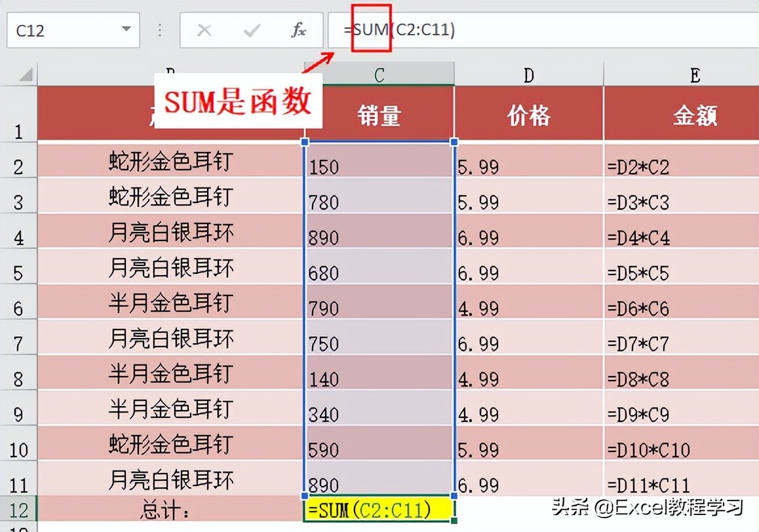Select row 12 header
This screenshot has height=532, width=759.
[x=18, y=508]
